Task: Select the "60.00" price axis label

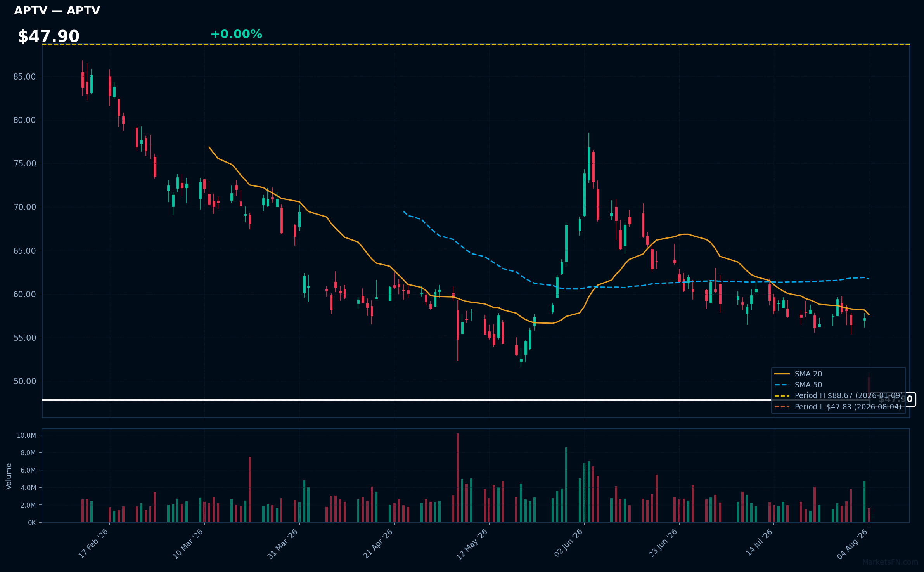Action: coord(24,295)
